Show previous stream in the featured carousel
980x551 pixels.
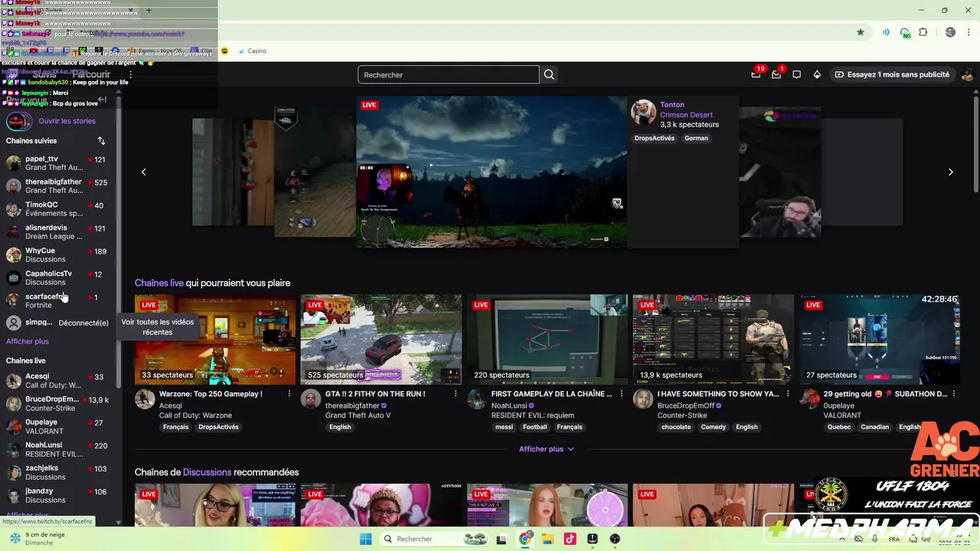143,172
